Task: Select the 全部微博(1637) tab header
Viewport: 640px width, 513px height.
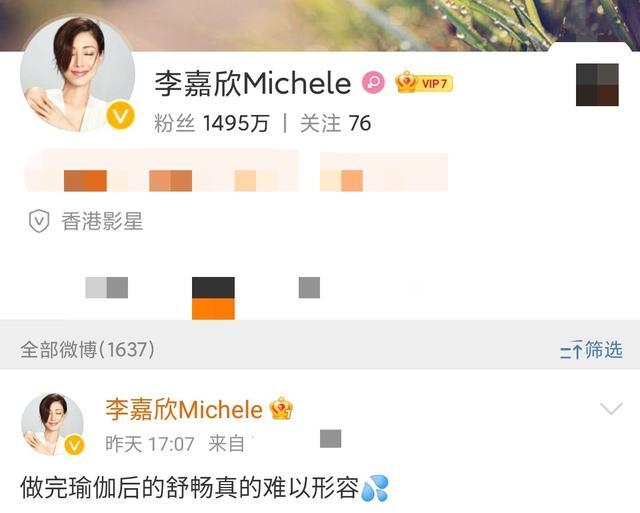Action: 87,350
